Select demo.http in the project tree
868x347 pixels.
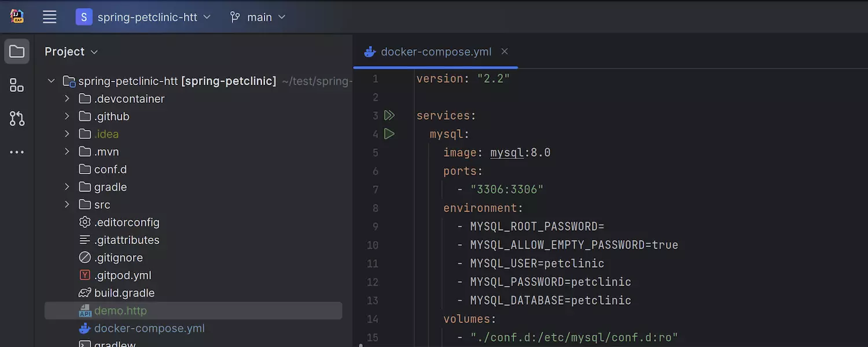click(x=120, y=311)
